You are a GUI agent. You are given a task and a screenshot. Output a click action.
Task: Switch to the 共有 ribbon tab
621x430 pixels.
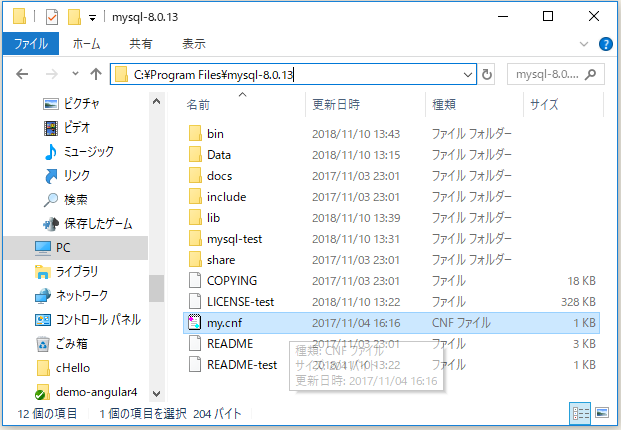pyautogui.click(x=141, y=44)
